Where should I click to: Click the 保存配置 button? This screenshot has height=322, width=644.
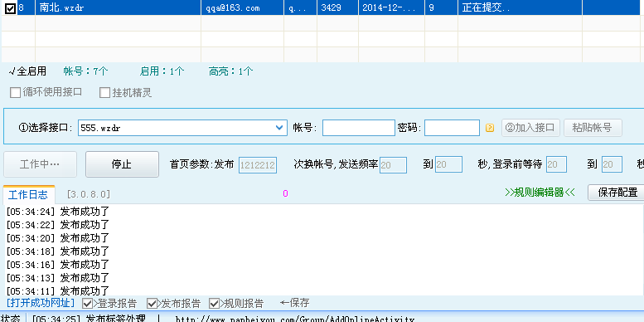click(x=617, y=193)
